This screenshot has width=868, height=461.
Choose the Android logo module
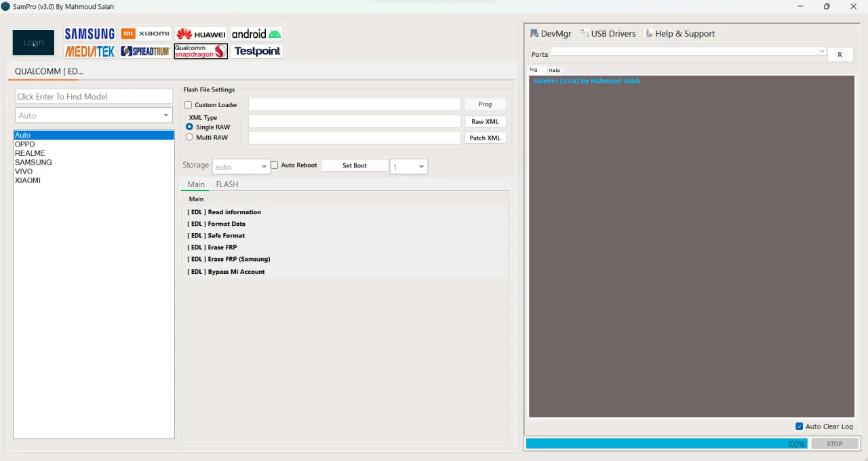click(256, 34)
